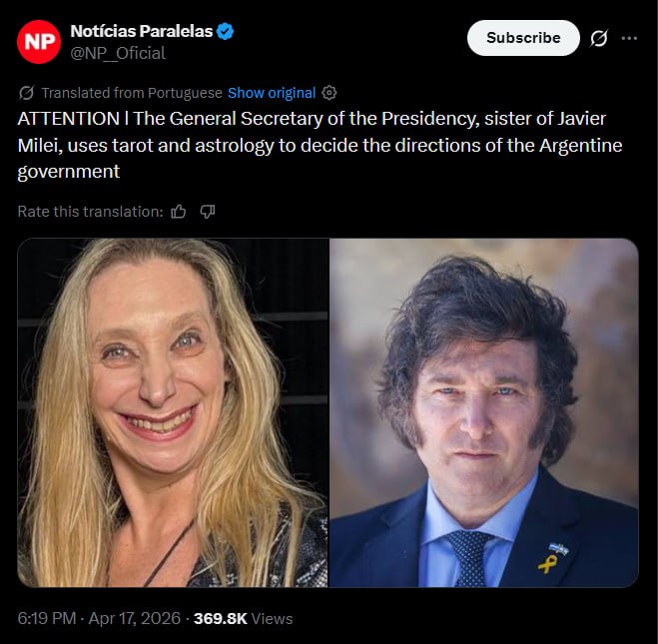Open the 6:19 PM post timestamp
The height and width of the screenshot is (644, 658).
point(47,618)
